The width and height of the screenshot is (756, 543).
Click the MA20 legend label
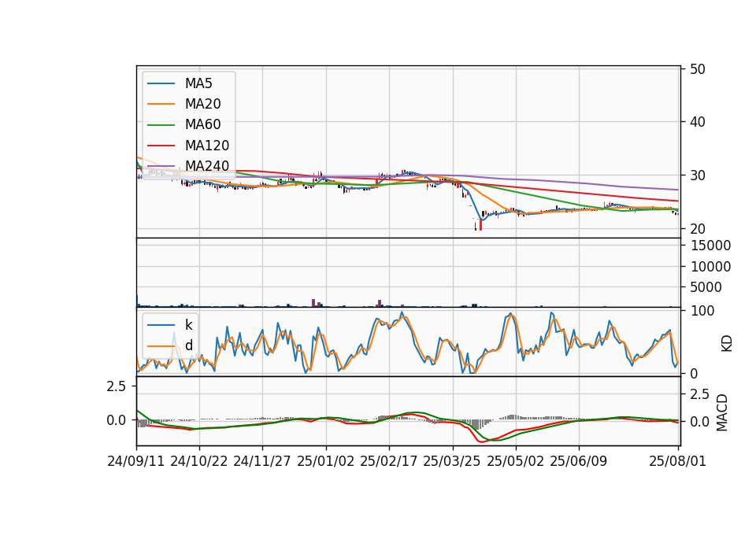(202, 104)
